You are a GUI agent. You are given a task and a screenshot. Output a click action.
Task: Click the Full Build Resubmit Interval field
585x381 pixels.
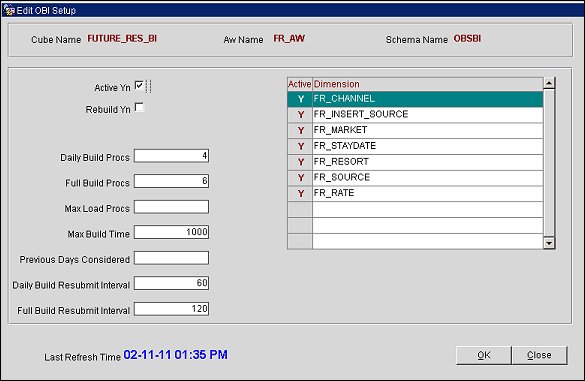point(171,309)
